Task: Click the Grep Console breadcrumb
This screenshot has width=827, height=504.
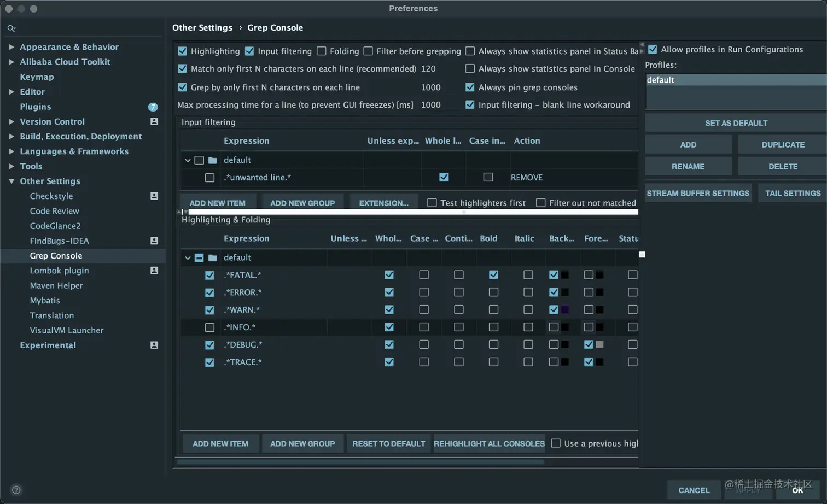Action: 275,27
